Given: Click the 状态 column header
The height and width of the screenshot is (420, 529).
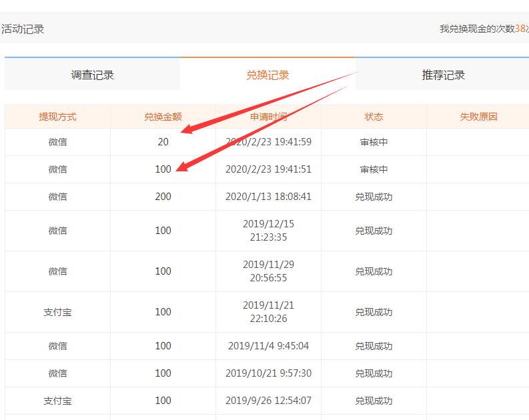Looking at the screenshot, I should (374, 117).
